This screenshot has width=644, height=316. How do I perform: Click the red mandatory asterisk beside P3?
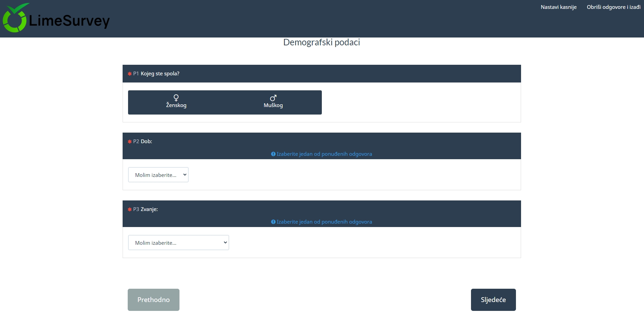(129, 209)
